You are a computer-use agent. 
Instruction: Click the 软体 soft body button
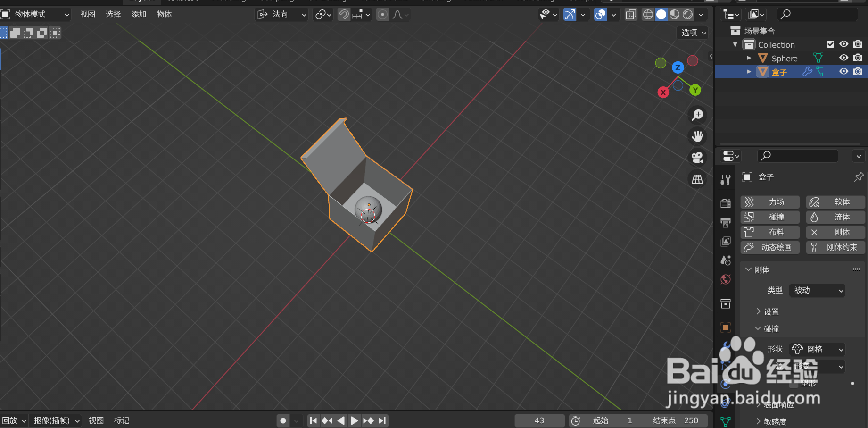[x=835, y=202]
